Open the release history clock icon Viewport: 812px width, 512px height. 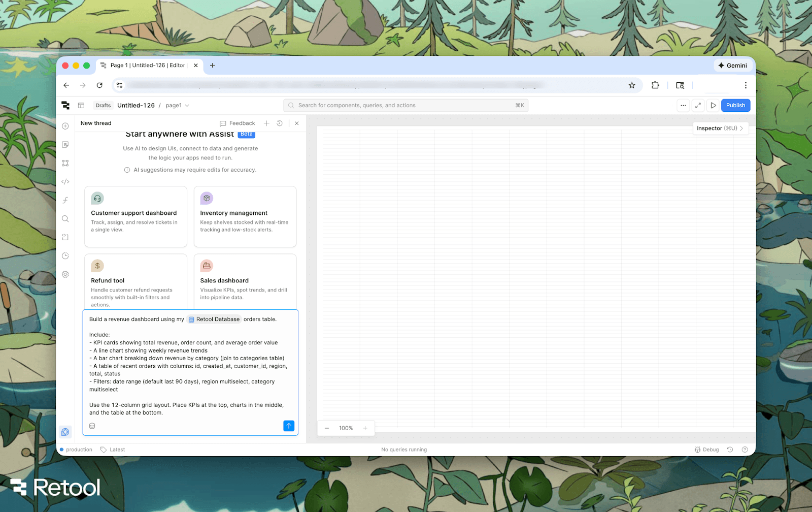65,255
